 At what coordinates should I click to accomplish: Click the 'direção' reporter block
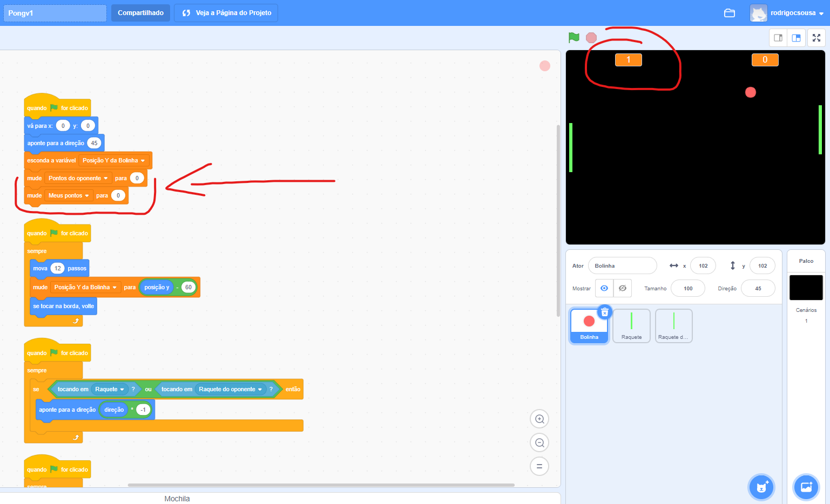pos(114,410)
